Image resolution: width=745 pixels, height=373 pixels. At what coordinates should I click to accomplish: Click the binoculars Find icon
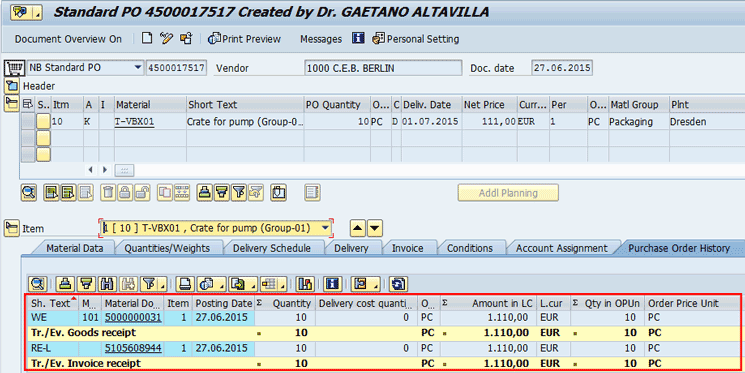pyautogui.click(x=107, y=284)
